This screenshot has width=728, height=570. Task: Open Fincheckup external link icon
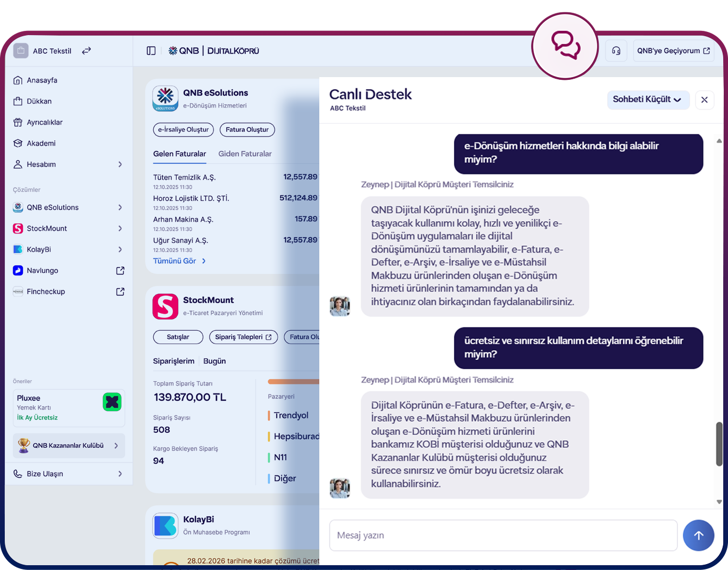click(x=120, y=291)
